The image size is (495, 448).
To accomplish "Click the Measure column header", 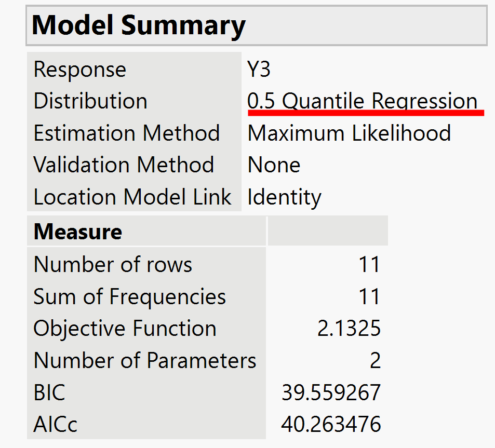I will tap(78, 232).
